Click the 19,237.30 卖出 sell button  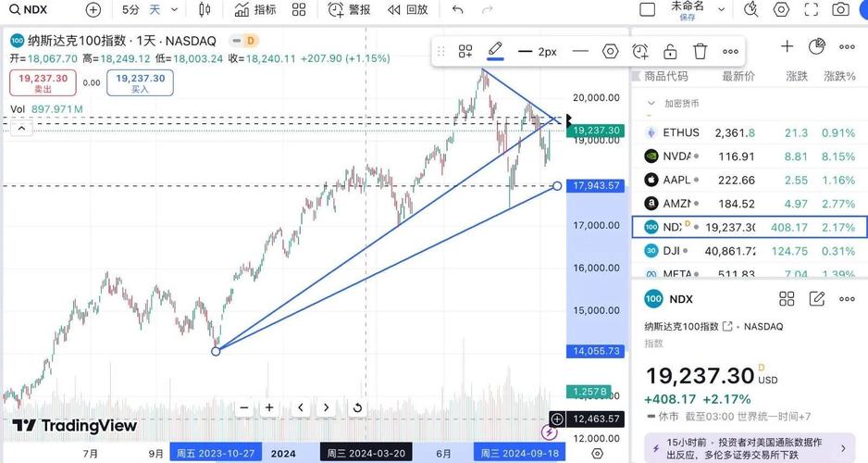(43, 82)
